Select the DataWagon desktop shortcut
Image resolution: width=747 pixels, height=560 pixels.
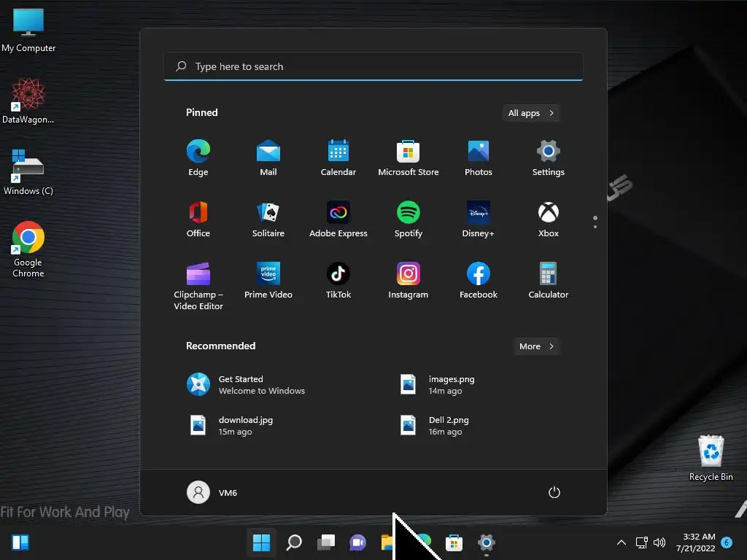pos(28,101)
